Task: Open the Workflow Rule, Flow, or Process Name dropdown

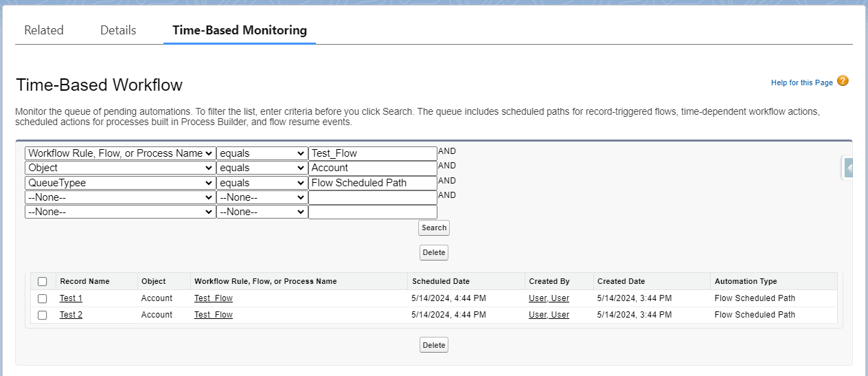Action: [x=119, y=153]
